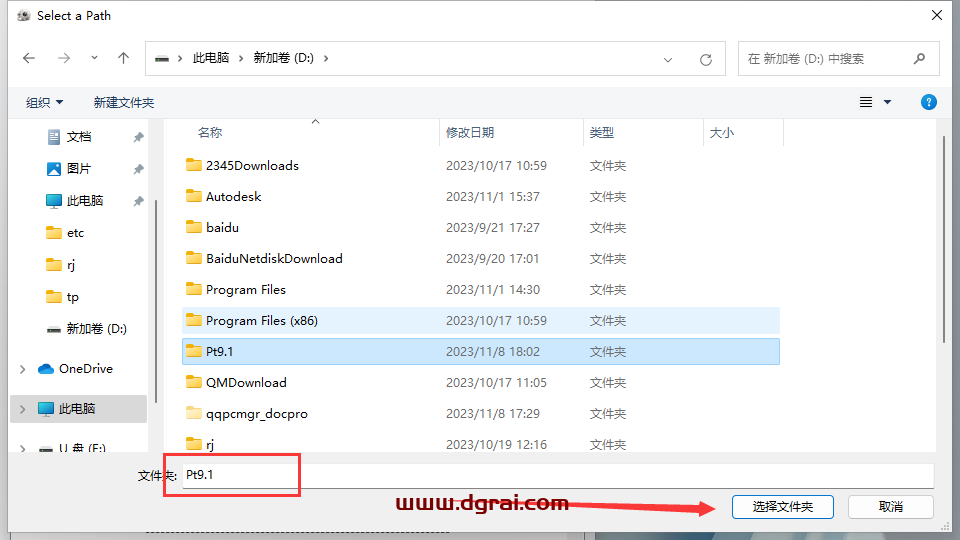The image size is (960, 540).
Task: Open the address bar history dropdown
Action: [668, 59]
